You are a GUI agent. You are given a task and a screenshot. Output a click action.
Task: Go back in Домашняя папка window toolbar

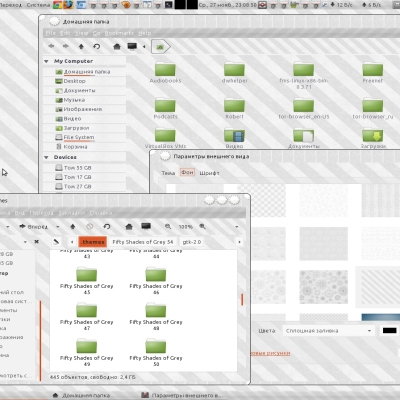click(51, 46)
